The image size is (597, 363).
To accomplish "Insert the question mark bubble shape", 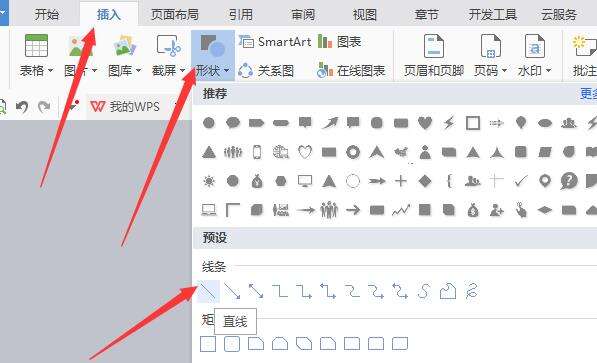I will (x=569, y=181).
